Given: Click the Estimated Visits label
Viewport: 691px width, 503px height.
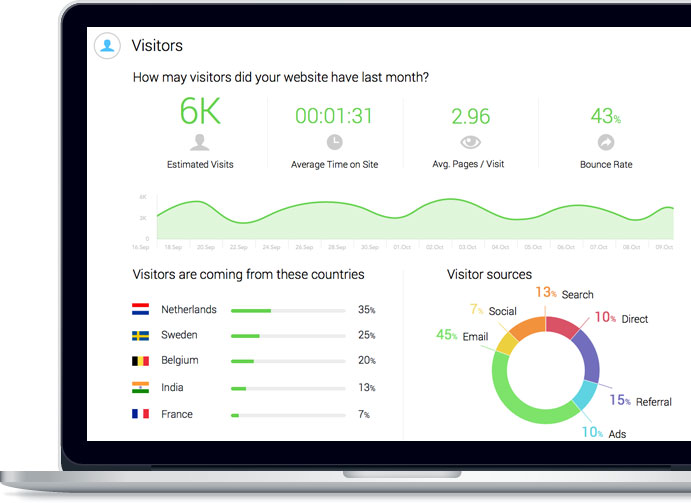Looking at the screenshot, I should pos(200,164).
